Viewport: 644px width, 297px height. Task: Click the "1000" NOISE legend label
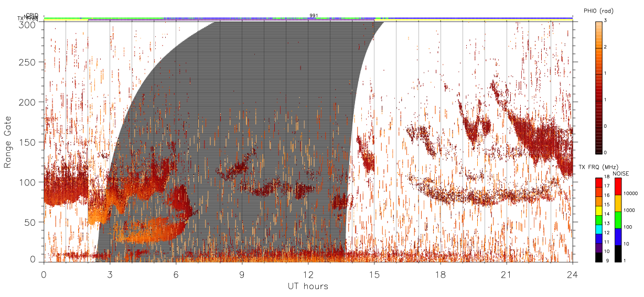point(629,211)
